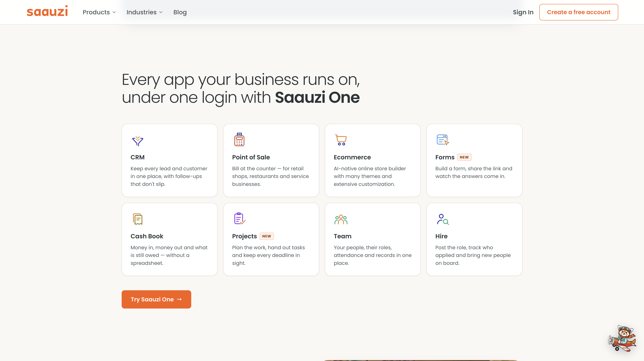Click the Team people icon
Screen dimensions: 644x361
341,219
